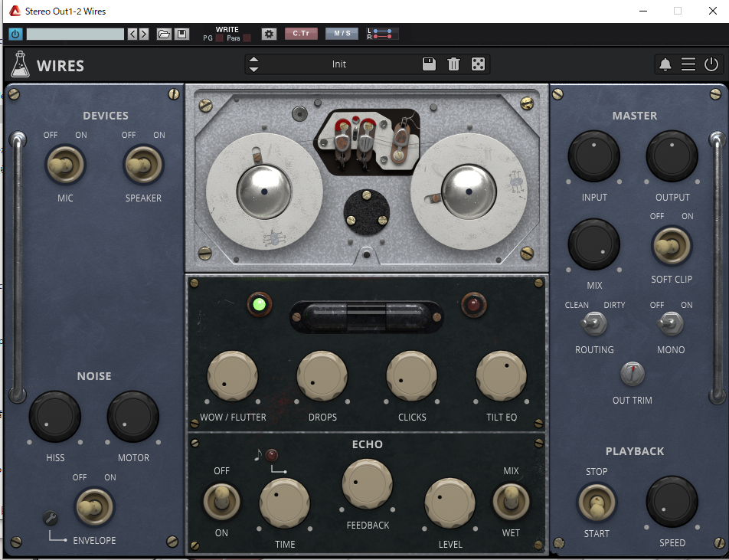This screenshot has height=560, width=729.
Task: Switch ROUTING between Clean and Dirty
Action: pos(593,324)
